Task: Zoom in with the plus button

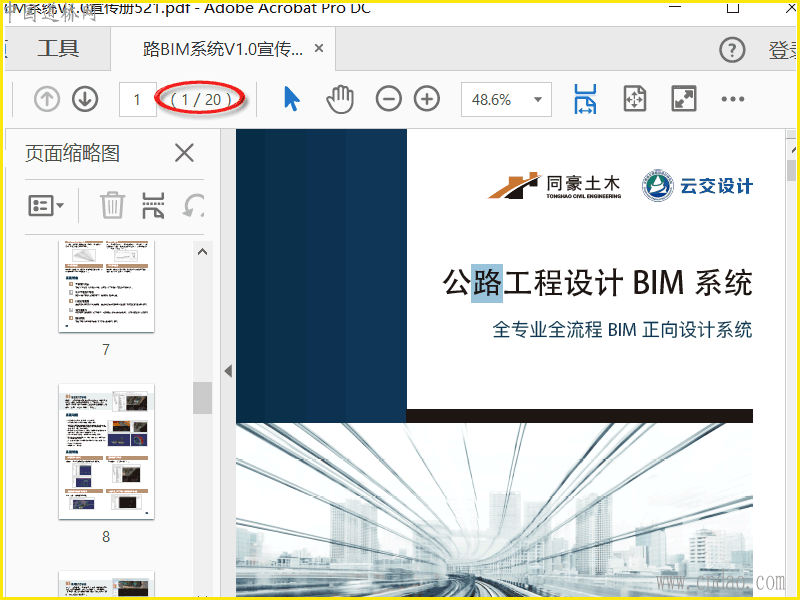Action: point(427,99)
